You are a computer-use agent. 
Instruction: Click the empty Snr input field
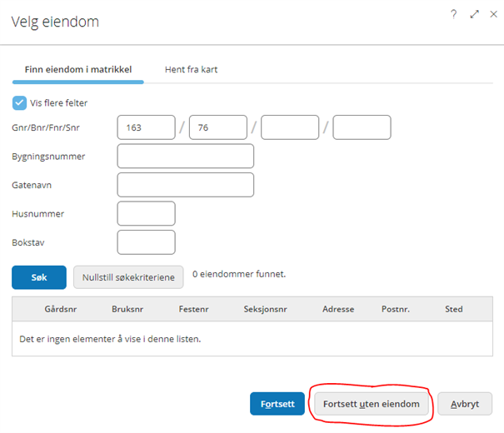point(362,127)
